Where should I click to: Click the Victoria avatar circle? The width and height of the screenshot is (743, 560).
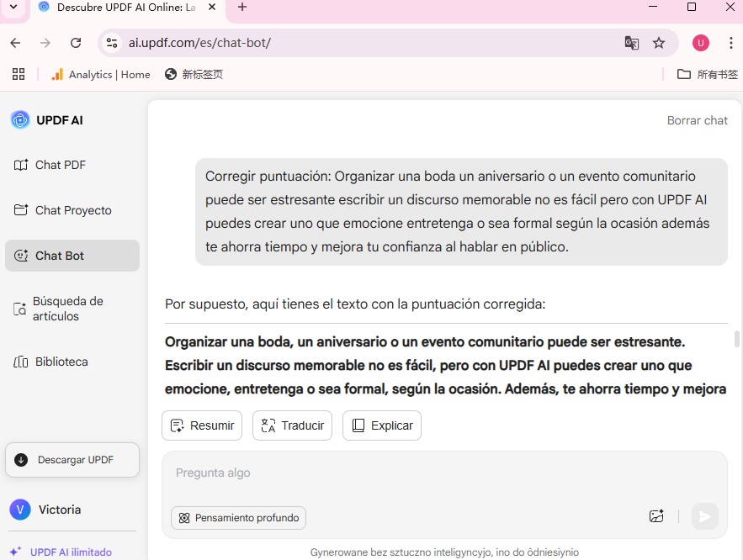point(20,510)
